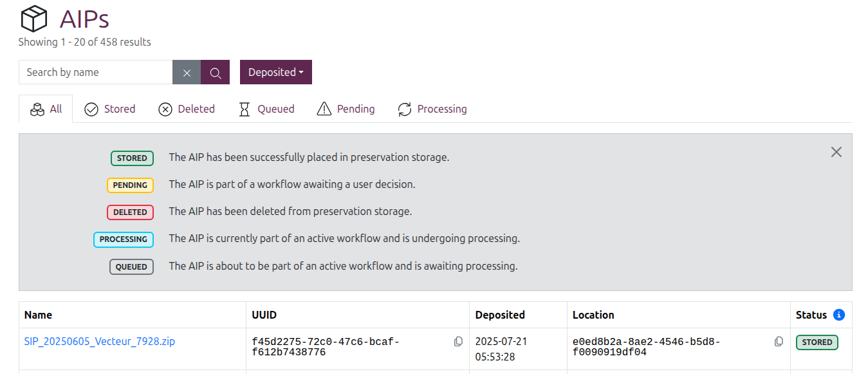868x374 pixels.
Task: Click the AIPs package box icon
Action: 34,19
